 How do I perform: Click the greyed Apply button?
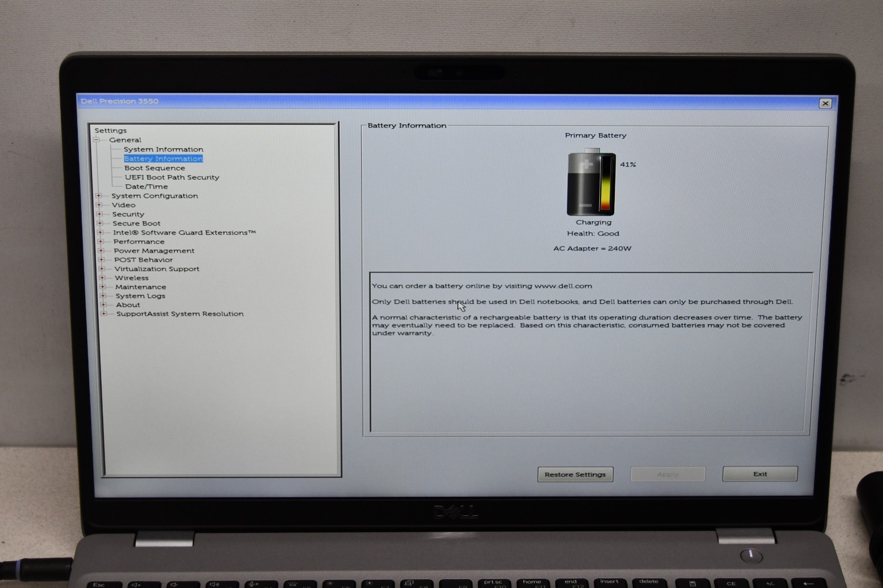click(x=668, y=474)
